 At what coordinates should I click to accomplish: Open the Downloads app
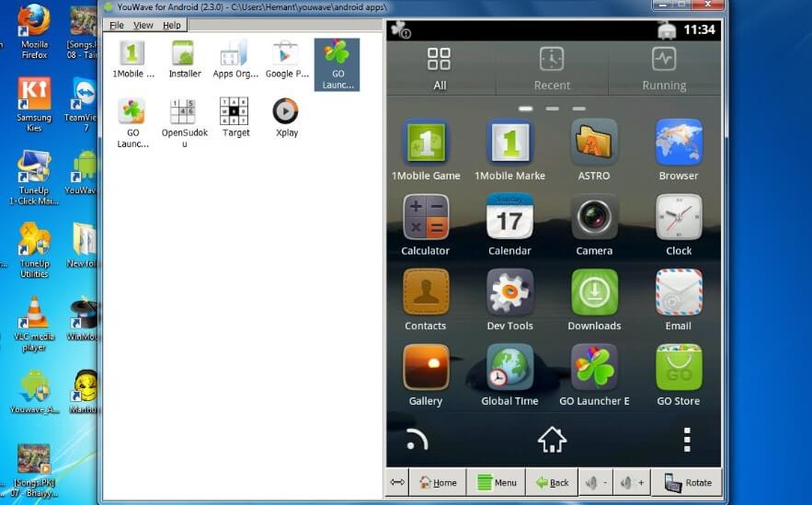click(594, 301)
